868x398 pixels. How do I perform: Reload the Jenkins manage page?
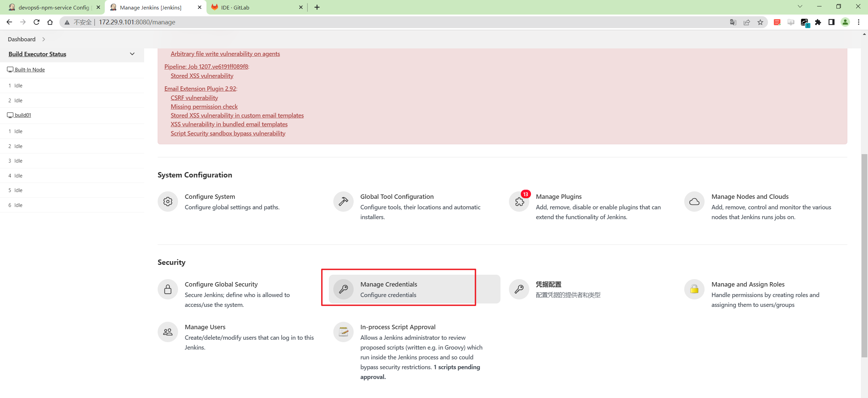(x=37, y=22)
